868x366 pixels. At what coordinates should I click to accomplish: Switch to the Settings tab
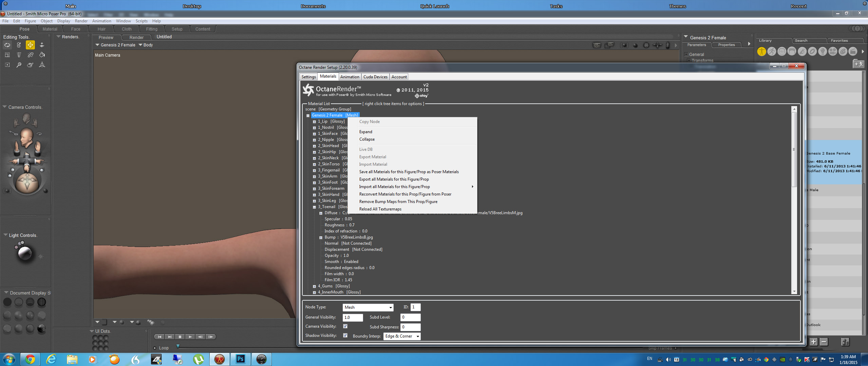[x=308, y=77]
